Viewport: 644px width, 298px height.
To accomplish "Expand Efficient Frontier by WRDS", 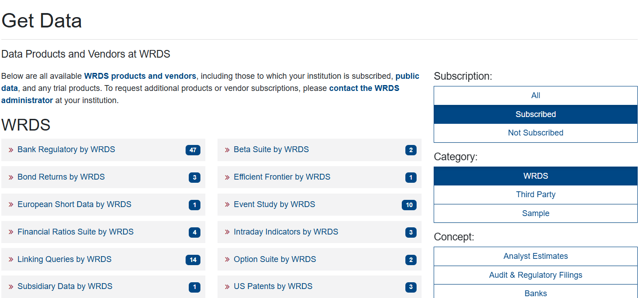I will pos(282,177).
